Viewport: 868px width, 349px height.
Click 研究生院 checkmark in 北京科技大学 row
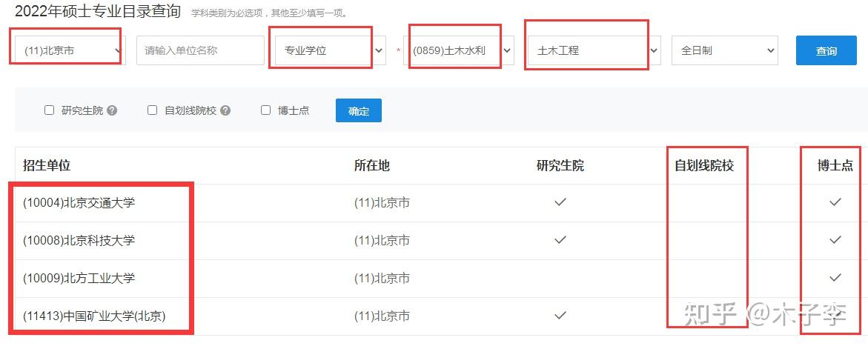point(560,240)
